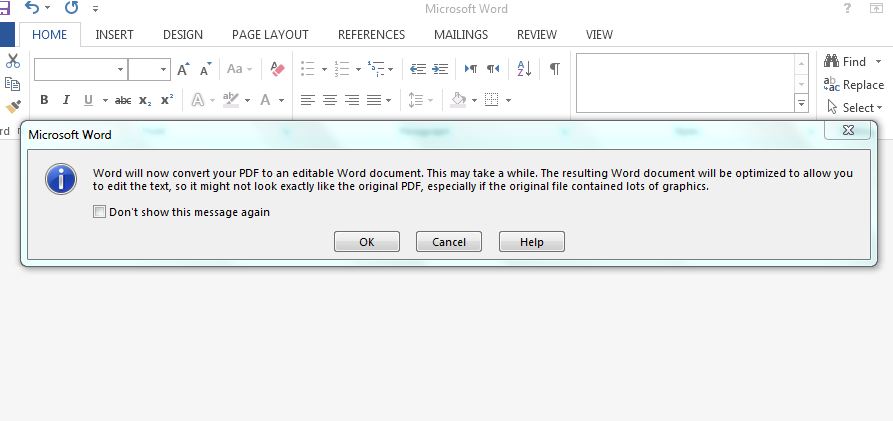Image resolution: width=893 pixels, height=421 pixels.
Task: Toggle Show/Hide paragraph marks
Action: (x=554, y=69)
